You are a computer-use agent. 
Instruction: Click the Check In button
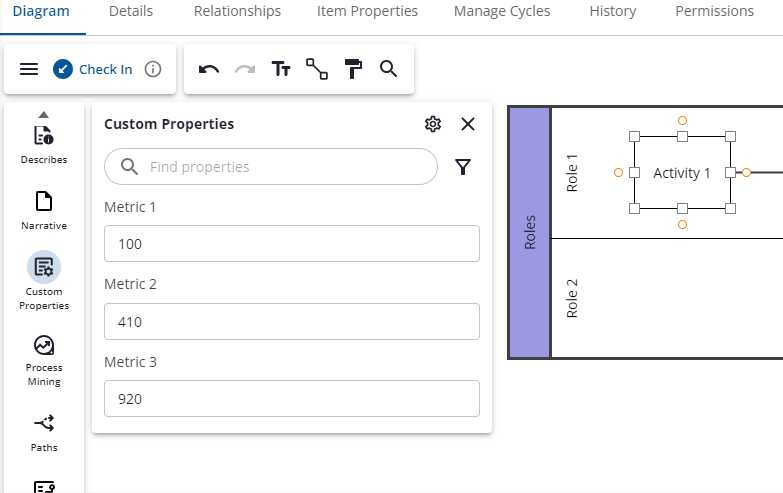coord(93,69)
